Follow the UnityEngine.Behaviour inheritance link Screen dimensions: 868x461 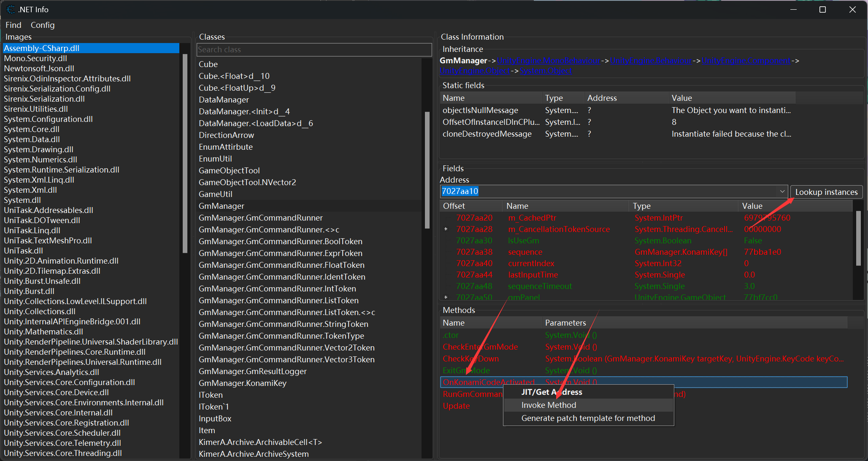[x=651, y=61]
